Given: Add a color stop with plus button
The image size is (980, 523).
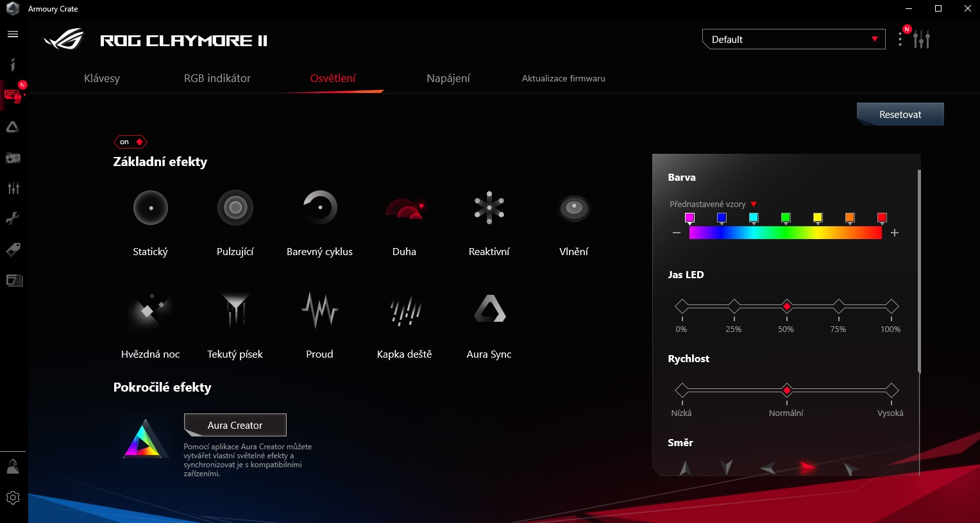Looking at the screenshot, I should [895, 233].
